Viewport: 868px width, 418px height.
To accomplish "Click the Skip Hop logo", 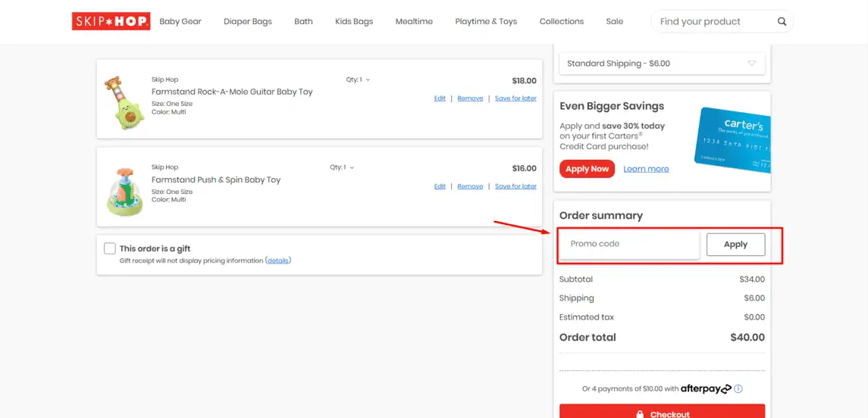I will (111, 21).
